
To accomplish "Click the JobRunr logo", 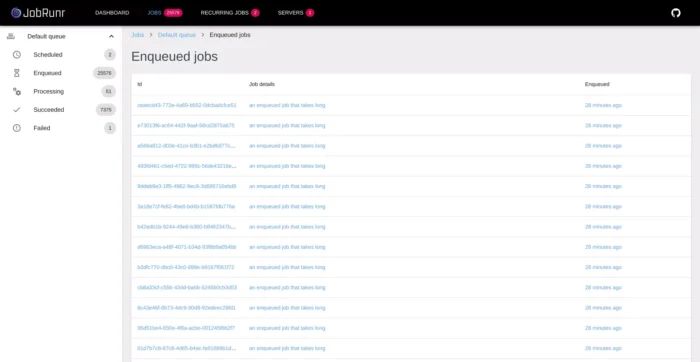I will pyautogui.click(x=38, y=13).
